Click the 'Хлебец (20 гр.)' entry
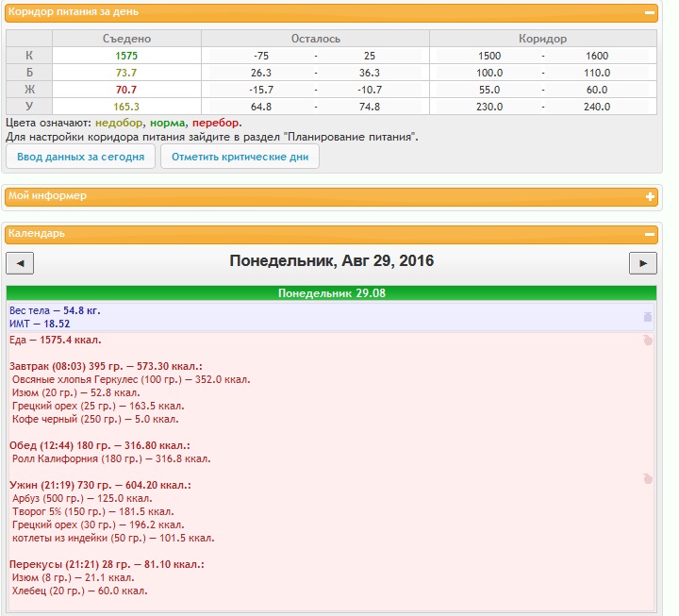Screen dimensions: 679x616 tap(79, 591)
